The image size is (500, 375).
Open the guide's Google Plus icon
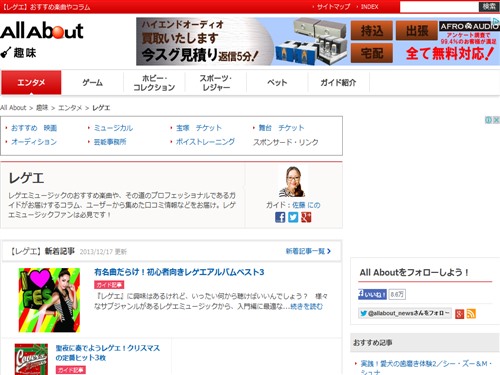pos(306,217)
